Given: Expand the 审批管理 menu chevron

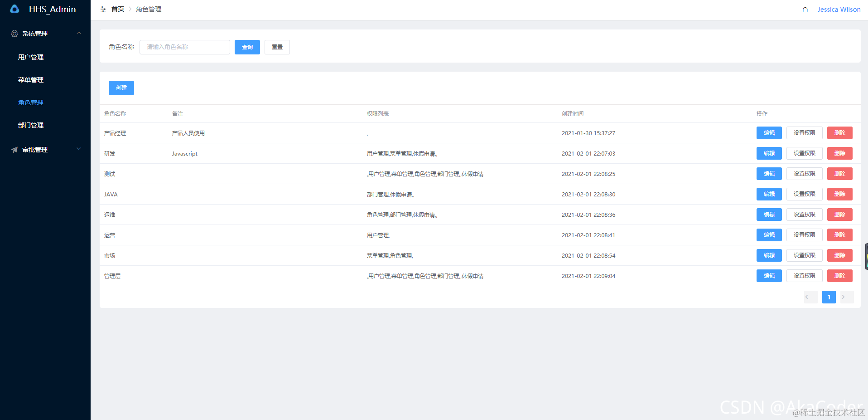Looking at the screenshot, I should [x=79, y=149].
